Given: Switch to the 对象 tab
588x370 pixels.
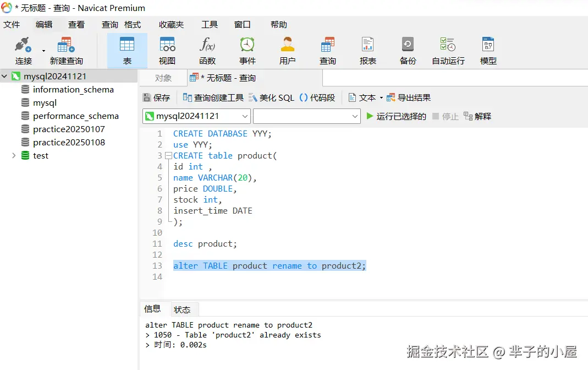Looking at the screenshot, I should coord(163,78).
